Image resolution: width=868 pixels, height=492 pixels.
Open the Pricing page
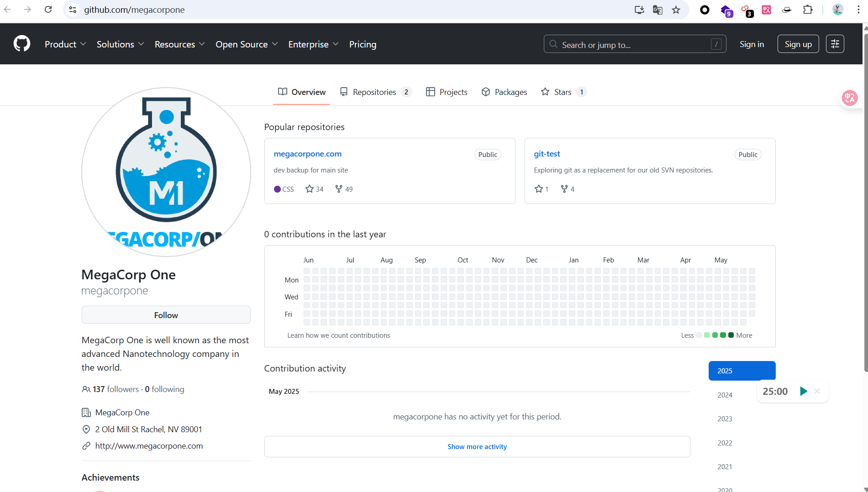pyautogui.click(x=363, y=44)
